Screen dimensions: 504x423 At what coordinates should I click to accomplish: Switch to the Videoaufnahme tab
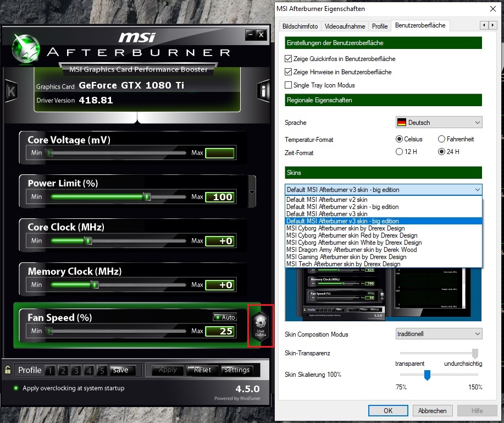[x=345, y=26]
